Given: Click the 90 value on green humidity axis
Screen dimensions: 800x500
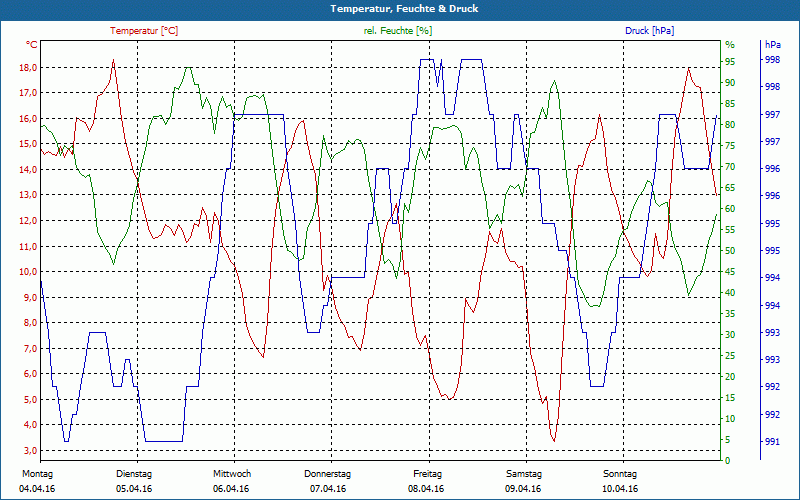Looking at the screenshot, I should (x=730, y=83).
